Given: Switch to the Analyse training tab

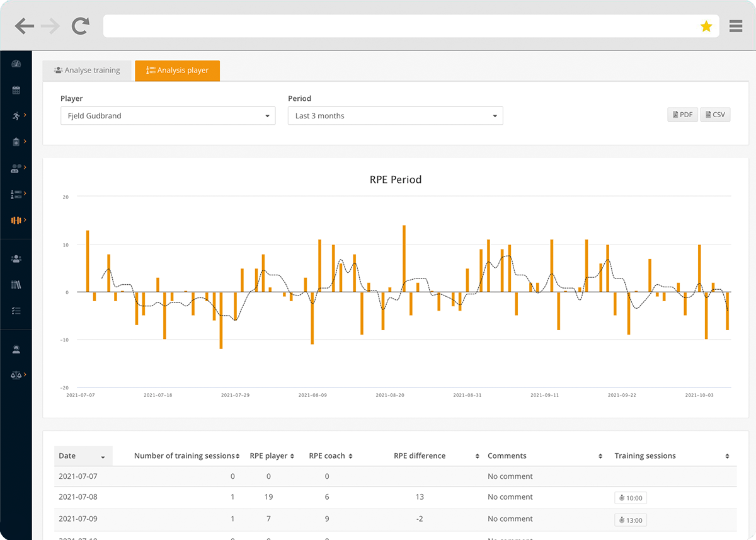Looking at the screenshot, I should coord(87,71).
